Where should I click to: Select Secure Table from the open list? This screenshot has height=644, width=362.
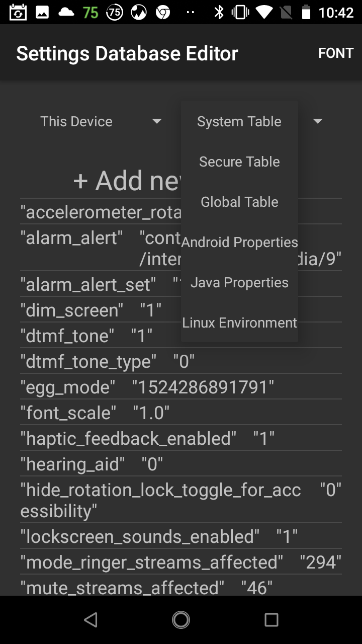click(x=239, y=162)
